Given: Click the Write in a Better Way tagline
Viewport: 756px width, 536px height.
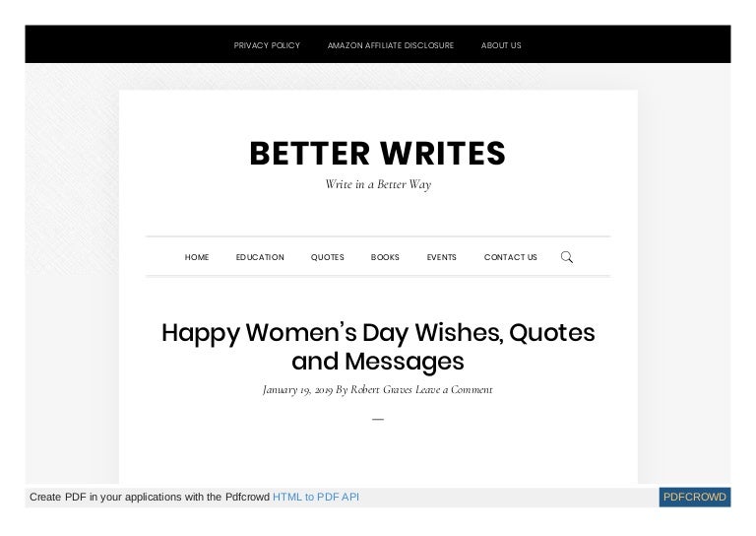Looking at the screenshot, I should point(378,184).
